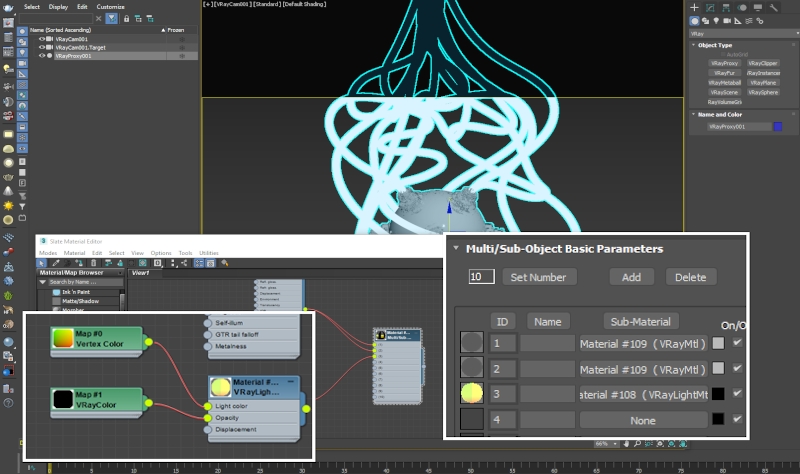The width and height of the screenshot is (800, 474).
Task: Click the Geometry category sphere icon
Action: point(695,19)
